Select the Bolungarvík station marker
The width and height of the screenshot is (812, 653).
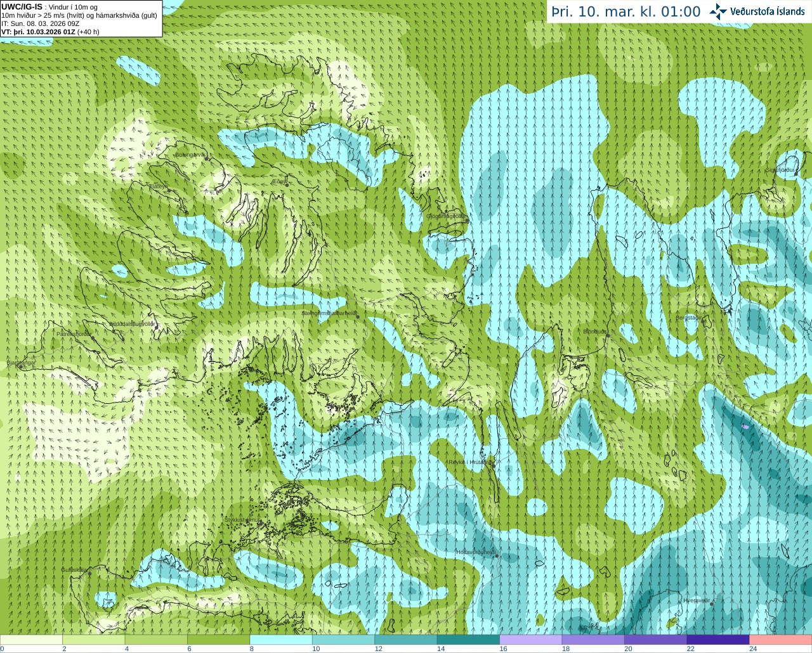[x=207, y=158]
